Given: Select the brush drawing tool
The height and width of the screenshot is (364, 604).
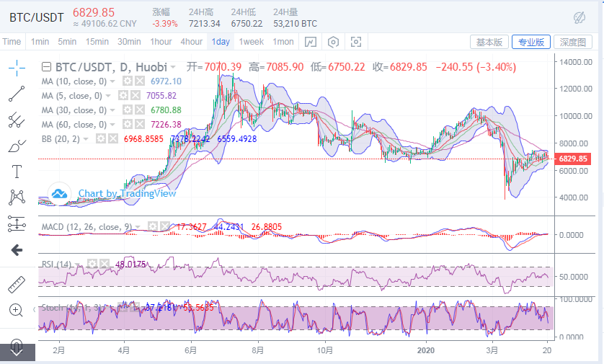Looking at the screenshot, I should pos(17,146).
